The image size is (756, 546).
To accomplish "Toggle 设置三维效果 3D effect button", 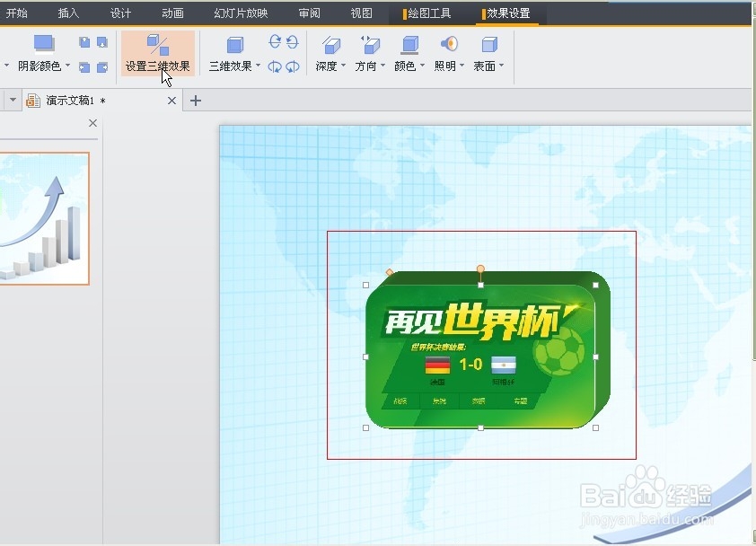I will point(158,53).
